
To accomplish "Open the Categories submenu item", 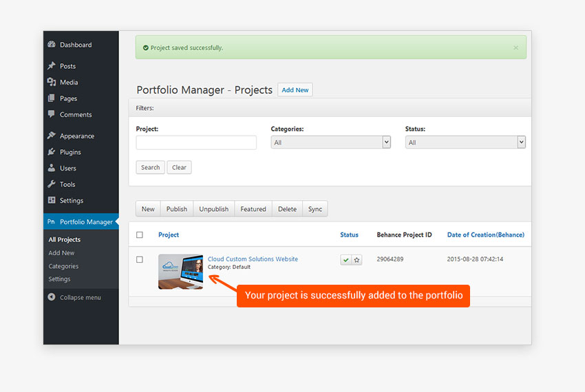I will coord(63,266).
